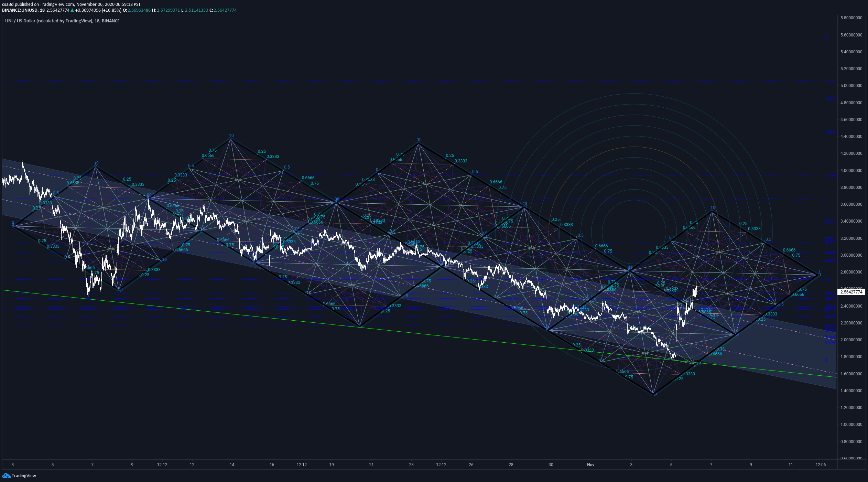868x482 pixels.
Task: Click the 23 date label on time axis
Action: [x=411, y=465]
